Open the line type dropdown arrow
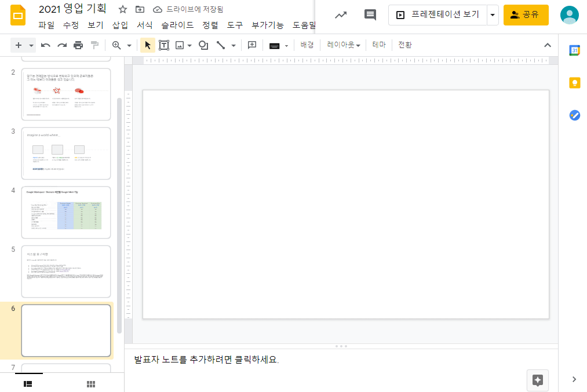 click(x=234, y=46)
